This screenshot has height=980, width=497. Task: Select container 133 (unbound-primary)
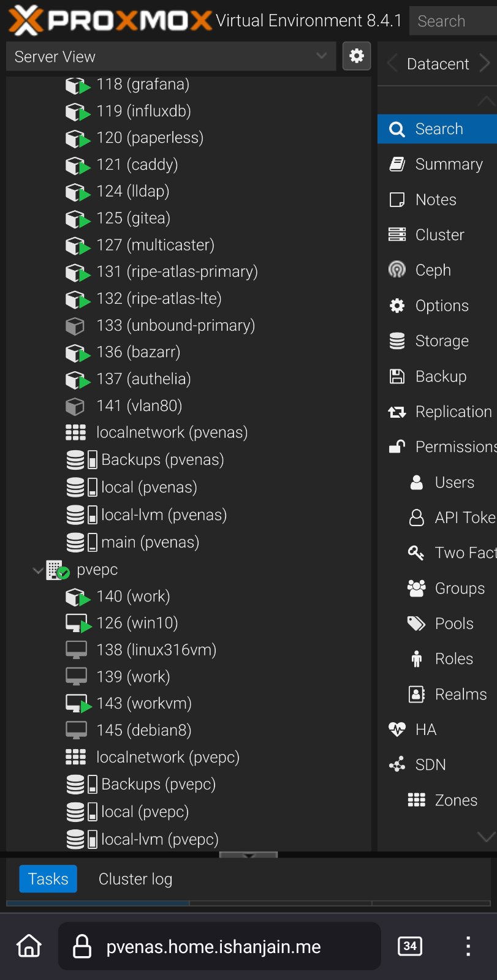175,325
